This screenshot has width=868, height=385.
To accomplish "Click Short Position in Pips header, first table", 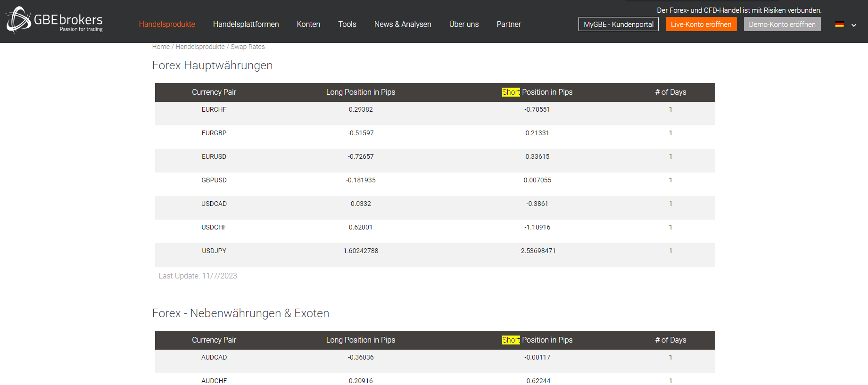I will coord(537,92).
